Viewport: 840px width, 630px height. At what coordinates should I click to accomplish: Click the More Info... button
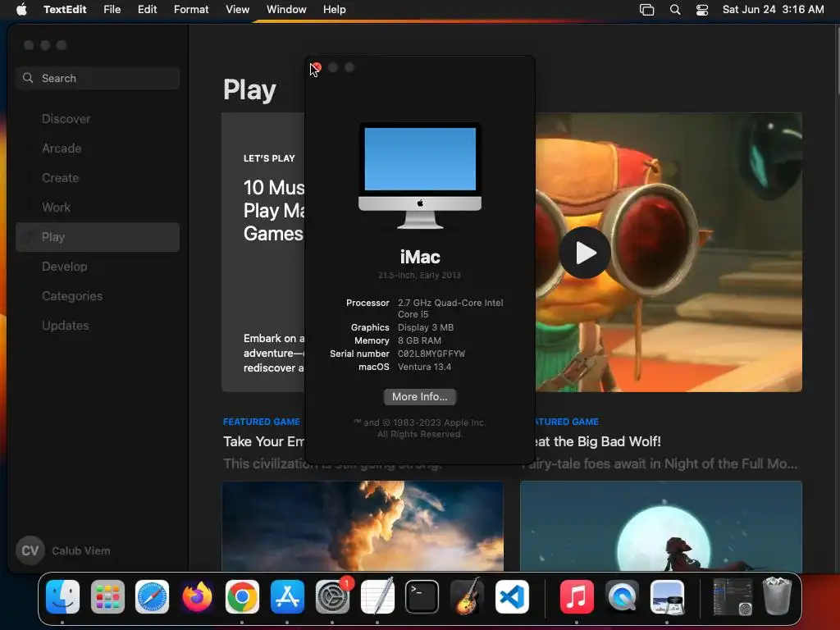pos(419,397)
